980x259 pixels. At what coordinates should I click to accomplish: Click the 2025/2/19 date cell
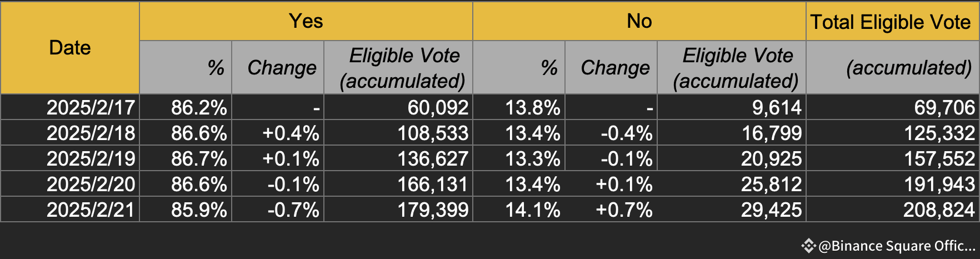(91, 158)
